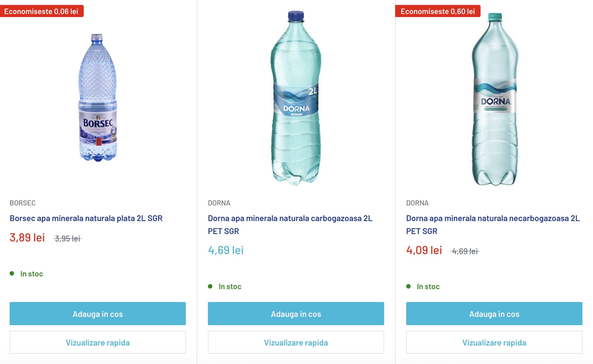Open quick view for Borsec product

pos(98,342)
